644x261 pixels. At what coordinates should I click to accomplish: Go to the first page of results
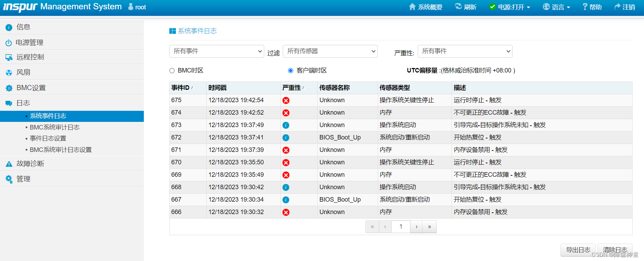[372, 227]
